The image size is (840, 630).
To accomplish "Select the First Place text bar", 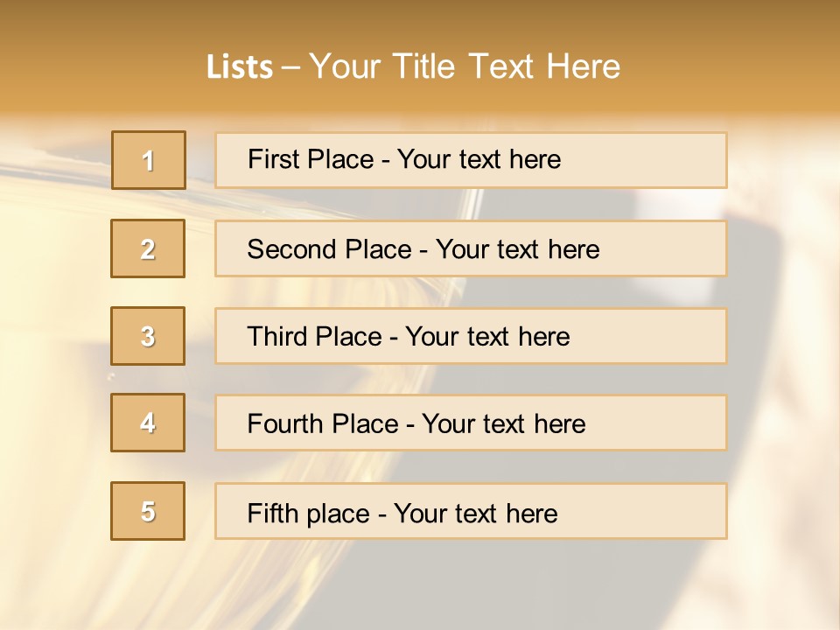I will coord(471,160).
